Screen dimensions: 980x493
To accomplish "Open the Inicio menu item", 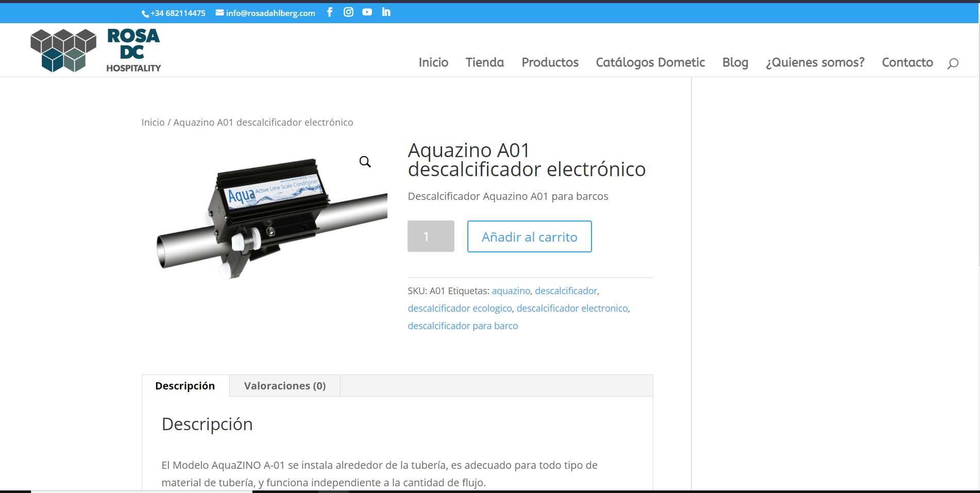I will click(433, 62).
